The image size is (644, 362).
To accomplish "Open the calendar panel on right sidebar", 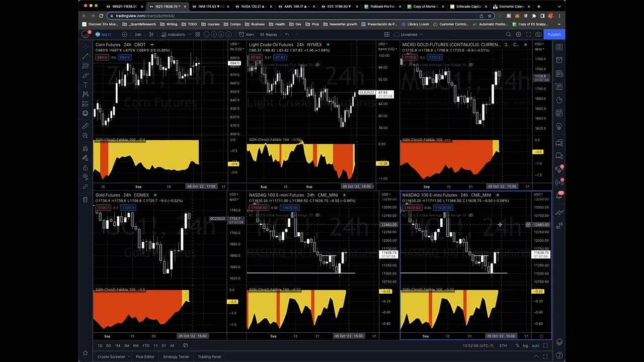I will point(559,113).
